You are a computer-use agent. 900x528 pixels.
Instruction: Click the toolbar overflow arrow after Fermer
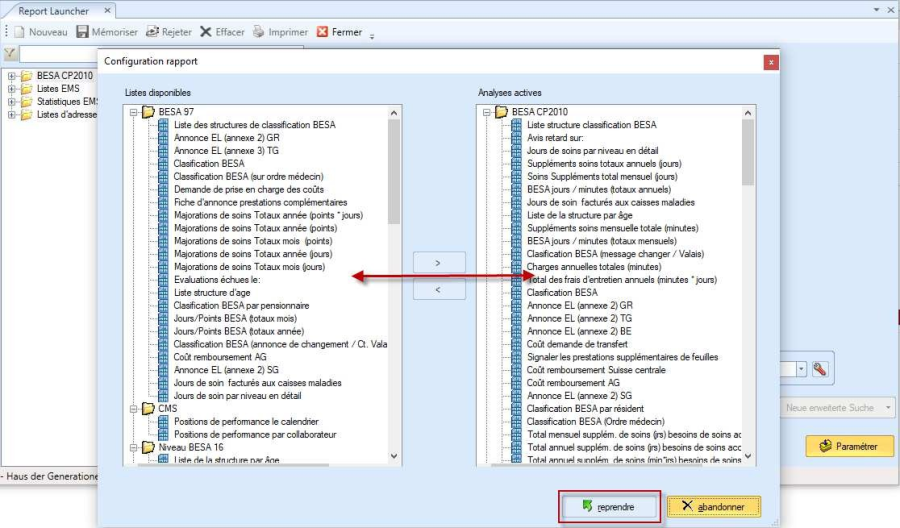tap(372, 36)
